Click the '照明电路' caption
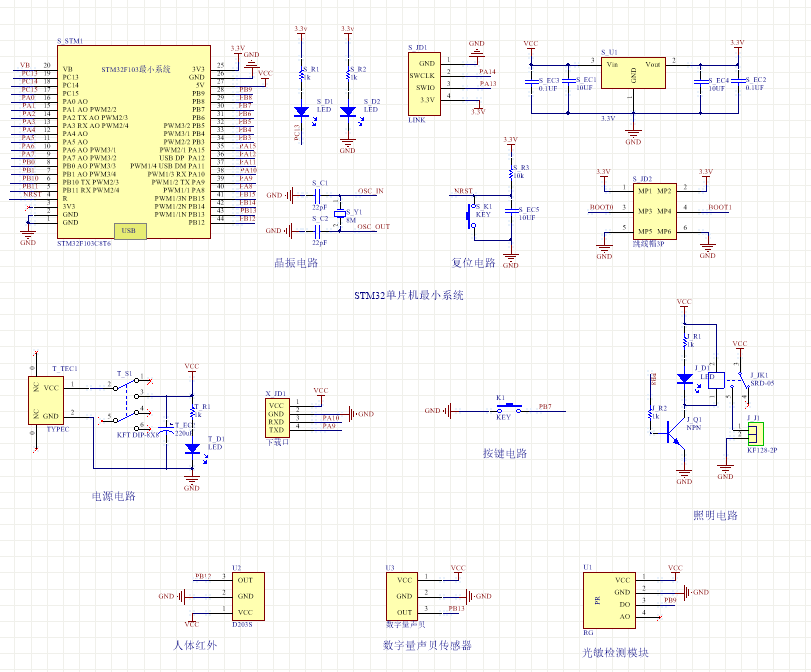The width and height of the screenshot is (811, 672). pyautogui.click(x=715, y=515)
